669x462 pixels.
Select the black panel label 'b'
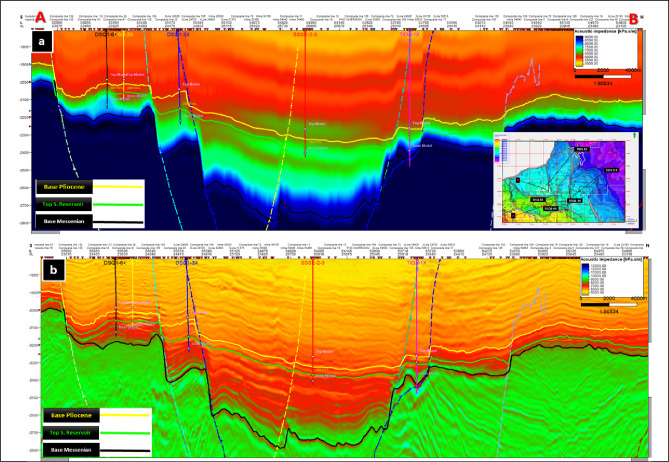click(54, 270)
